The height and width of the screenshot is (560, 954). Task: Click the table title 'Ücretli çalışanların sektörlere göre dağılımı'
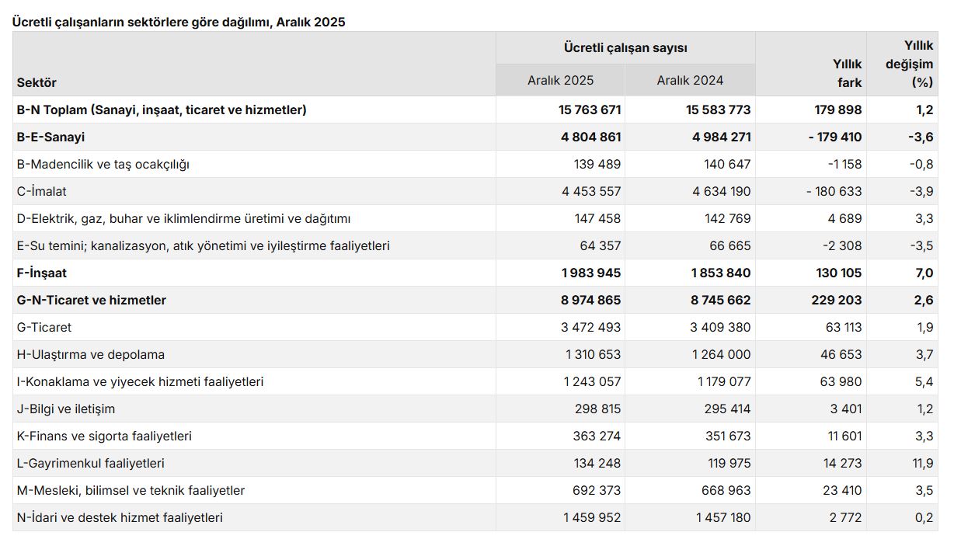[x=179, y=22]
